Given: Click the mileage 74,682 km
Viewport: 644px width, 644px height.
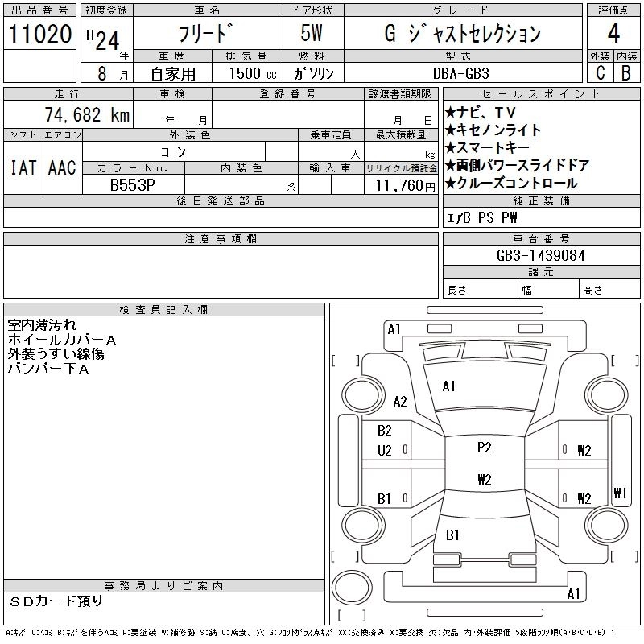Looking at the screenshot, I should click(x=87, y=115).
